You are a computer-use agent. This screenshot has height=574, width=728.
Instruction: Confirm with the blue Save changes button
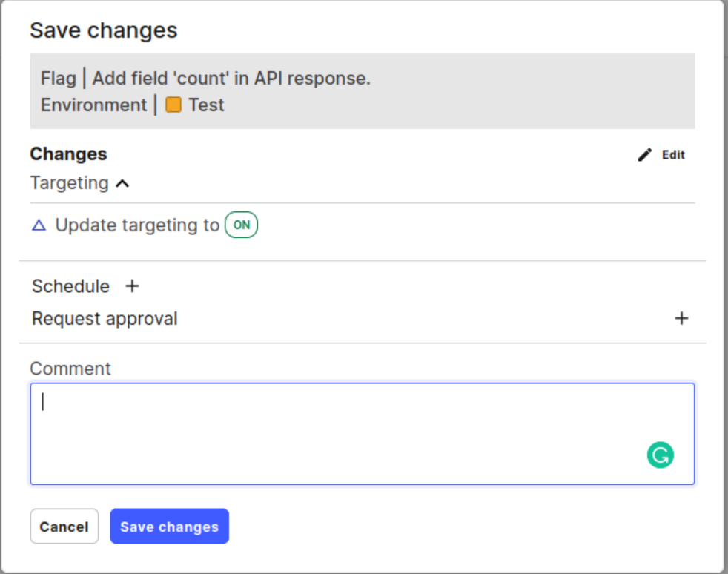click(169, 527)
